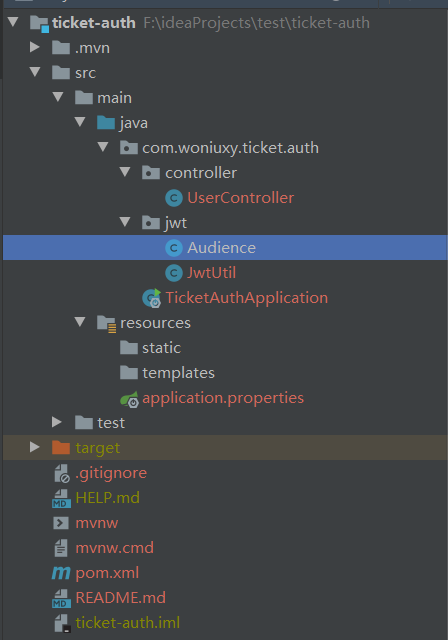Collapse the jwt package
Viewport: 448px width, 640px height.
click(125, 222)
